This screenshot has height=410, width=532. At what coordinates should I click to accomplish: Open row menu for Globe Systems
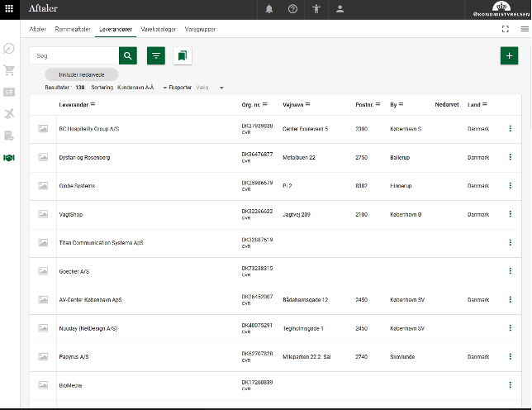510,186
